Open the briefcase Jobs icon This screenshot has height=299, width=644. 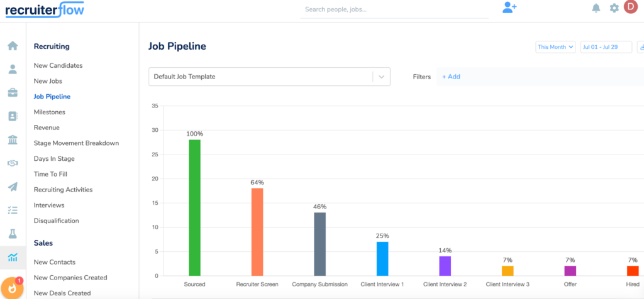click(13, 93)
